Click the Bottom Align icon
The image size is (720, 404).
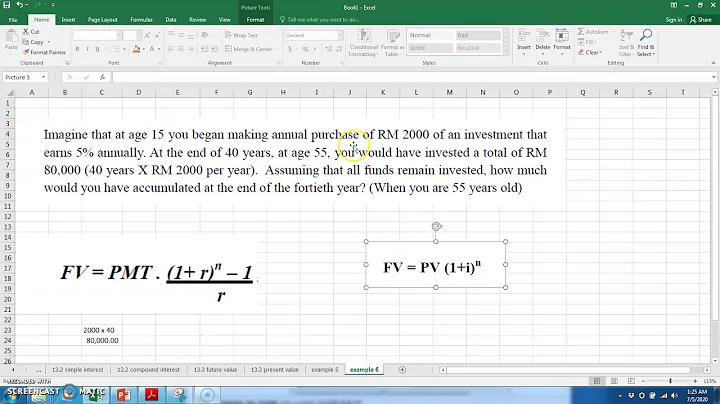[x=191, y=35]
